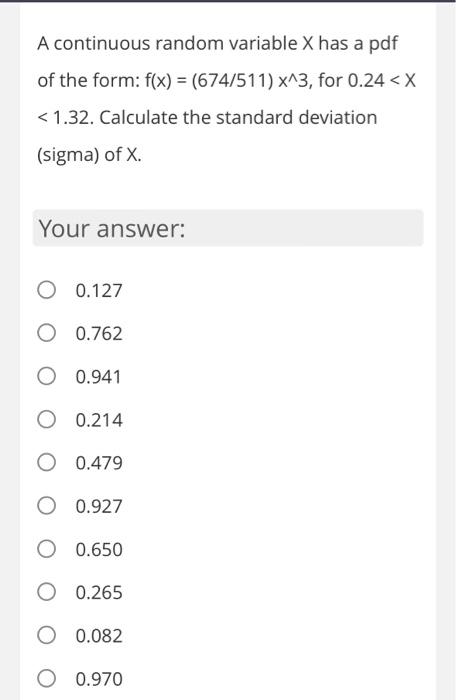Image resolution: width=456 pixels, height=700 pixels.
Task: Click the '0.479' number label text
Action: tap(99, 463)
